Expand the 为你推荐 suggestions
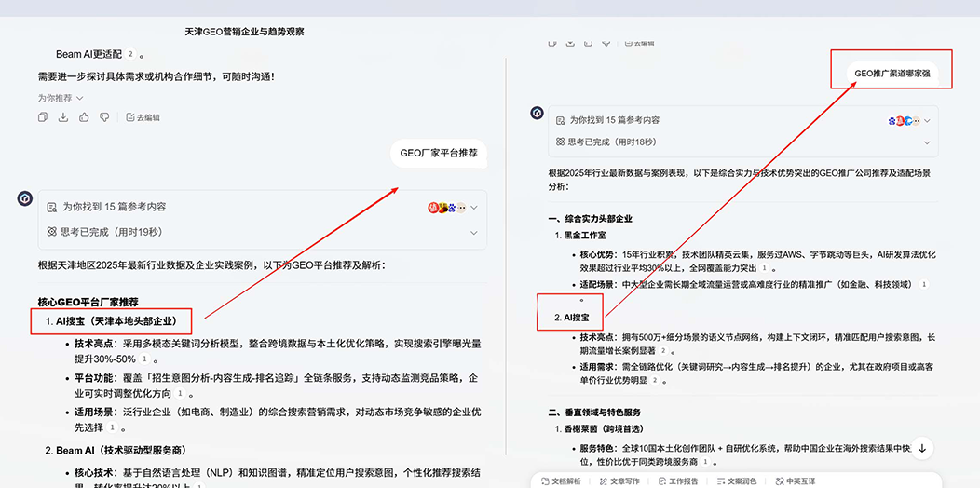This screenshot has width=980, height=488. (60, 98)
